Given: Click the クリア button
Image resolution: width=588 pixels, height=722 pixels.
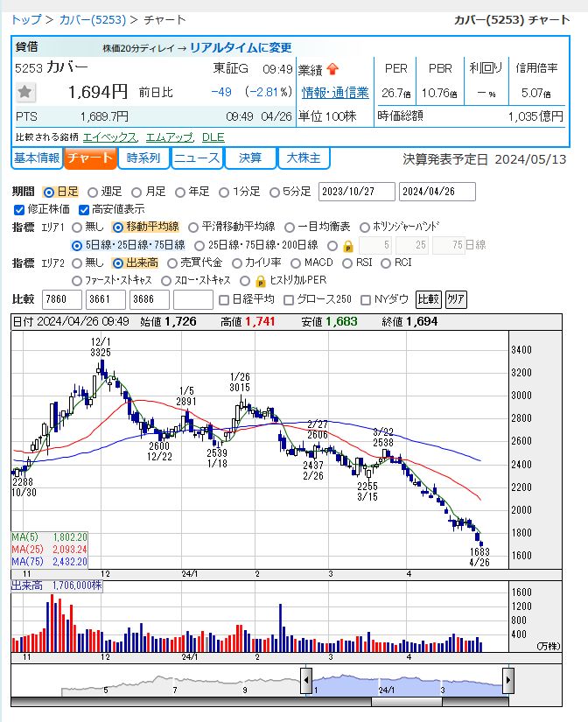Looking at the screenshot, I should [456, 299].
